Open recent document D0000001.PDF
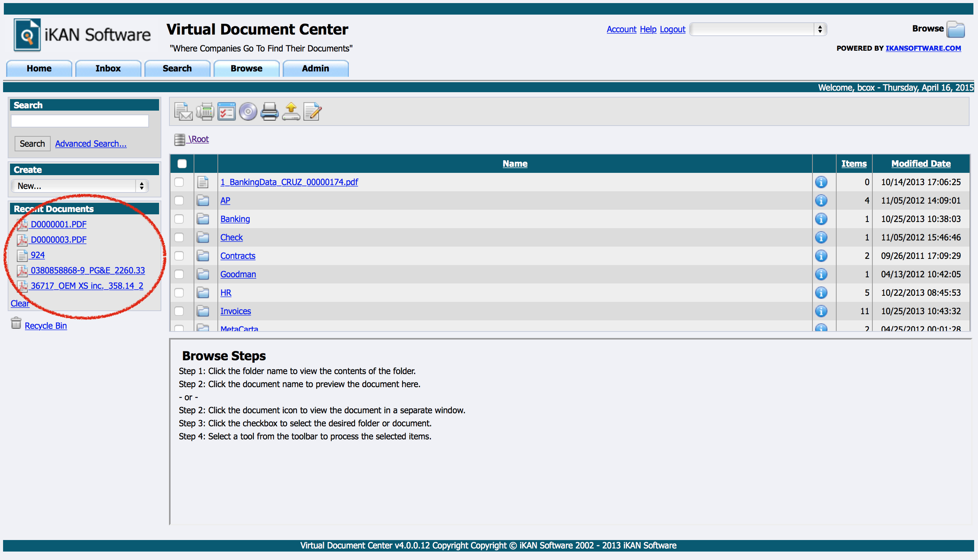The height and width of the screenshot is (560, 978). (58, 224)
